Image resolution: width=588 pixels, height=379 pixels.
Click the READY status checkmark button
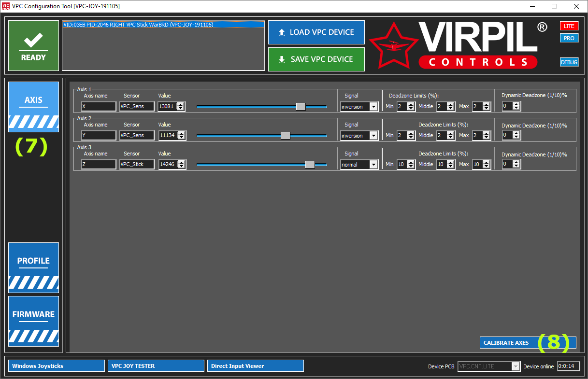pyautogui.click(x=33, y=46)
